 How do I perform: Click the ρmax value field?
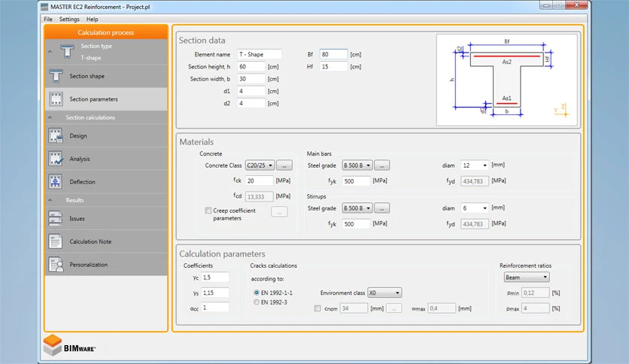(535, 308)
